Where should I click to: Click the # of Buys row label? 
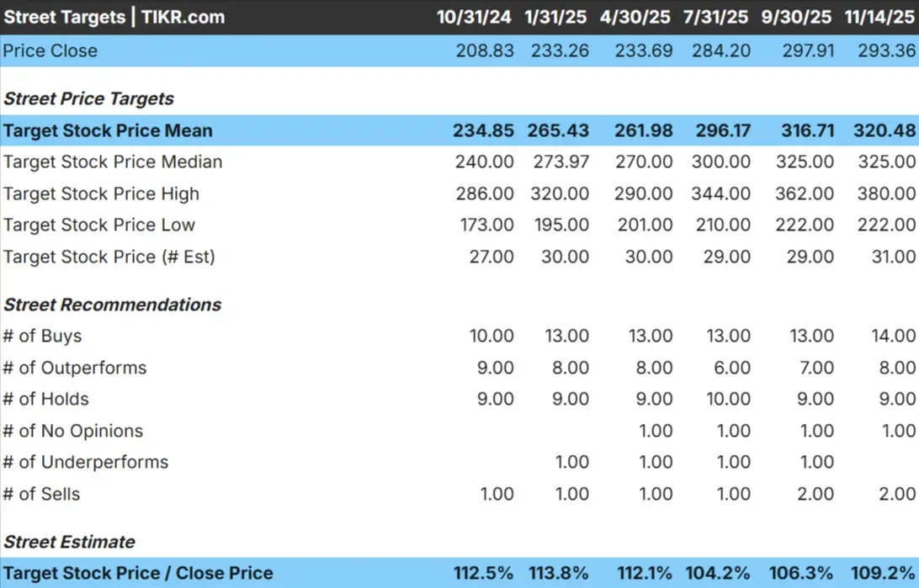(42, 335)
